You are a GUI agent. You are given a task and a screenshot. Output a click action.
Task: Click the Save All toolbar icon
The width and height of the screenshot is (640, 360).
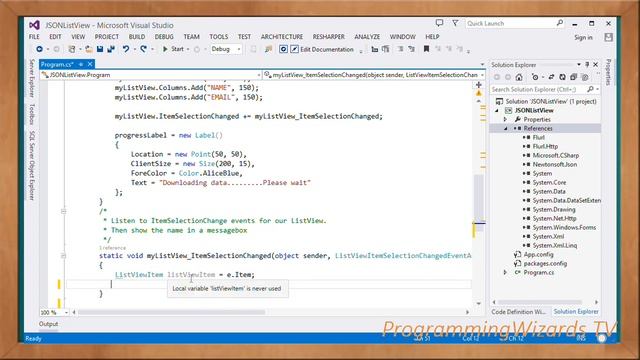[x=111, y=49]
